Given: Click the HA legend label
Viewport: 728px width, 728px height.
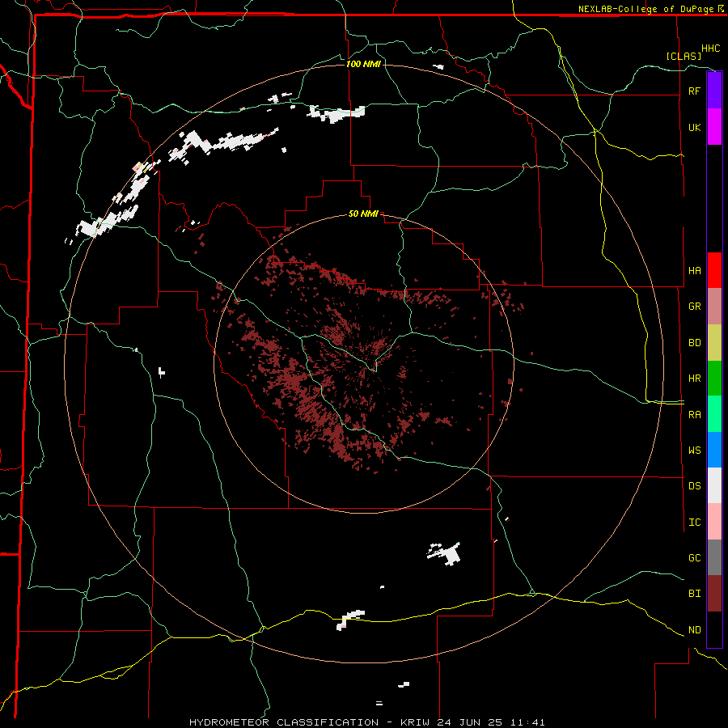Looking at the screenshot, I should click(x=694, y=271).
